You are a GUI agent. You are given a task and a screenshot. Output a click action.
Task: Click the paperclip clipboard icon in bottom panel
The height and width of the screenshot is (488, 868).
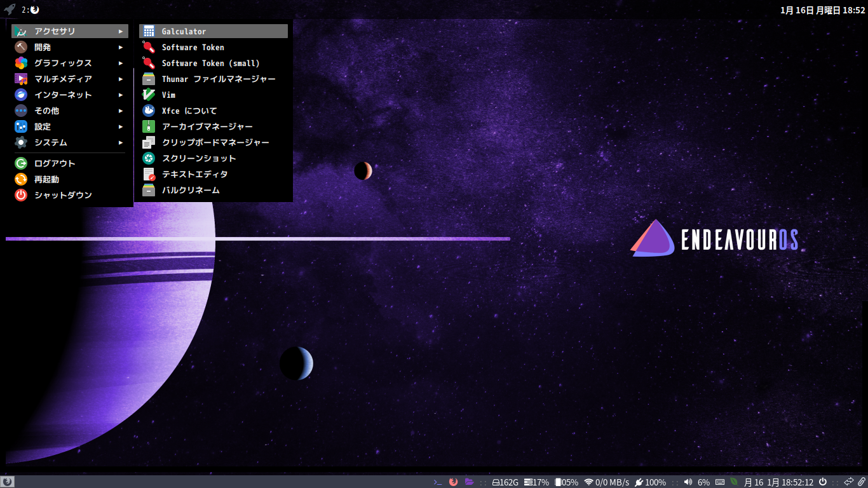[x=861, y=482]
